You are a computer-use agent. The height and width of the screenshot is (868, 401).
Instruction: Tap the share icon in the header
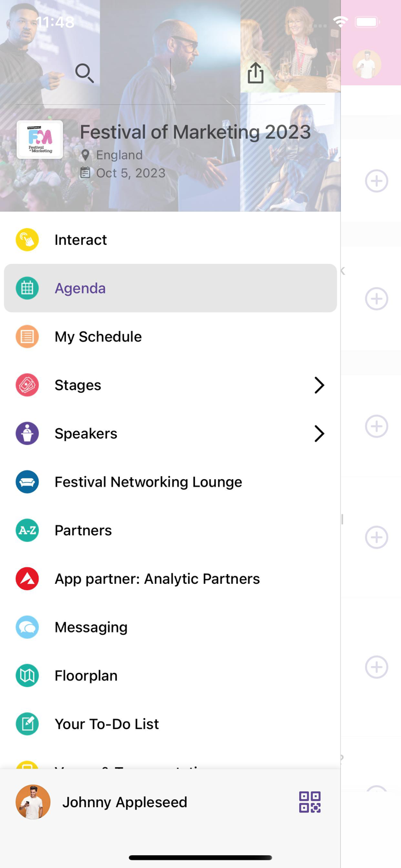(255, 73)
